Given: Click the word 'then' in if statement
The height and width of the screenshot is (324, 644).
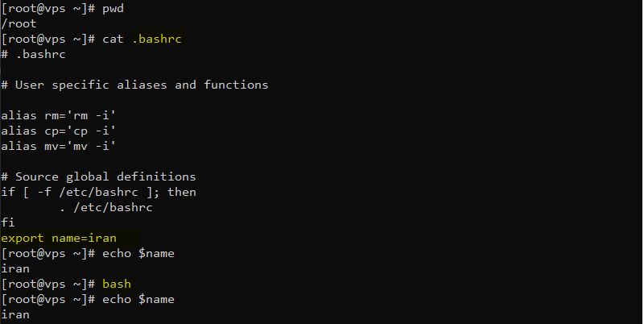Looking at the screenshot, I should pyautogui.click(x=182, y=192).
